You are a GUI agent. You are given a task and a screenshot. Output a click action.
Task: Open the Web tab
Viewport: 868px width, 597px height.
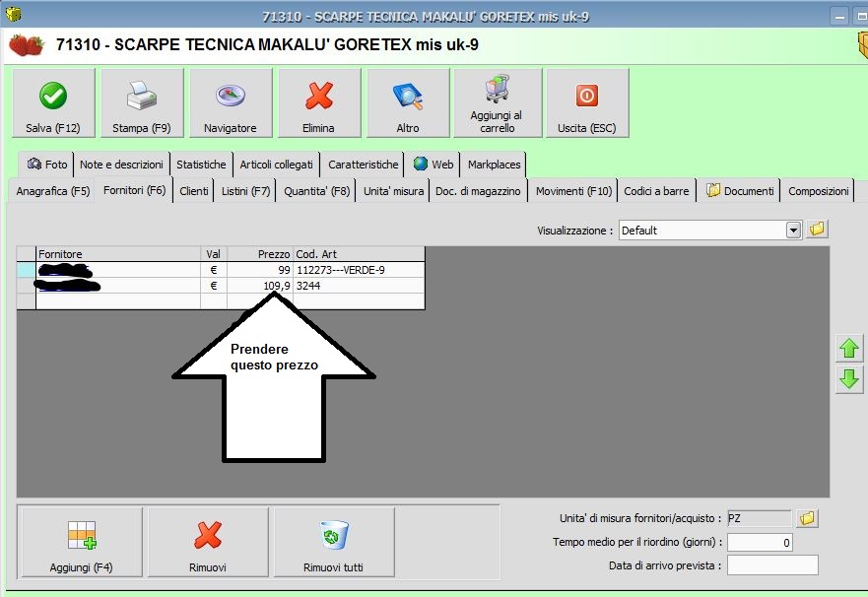pyautogui.click(x=433, y=165)
